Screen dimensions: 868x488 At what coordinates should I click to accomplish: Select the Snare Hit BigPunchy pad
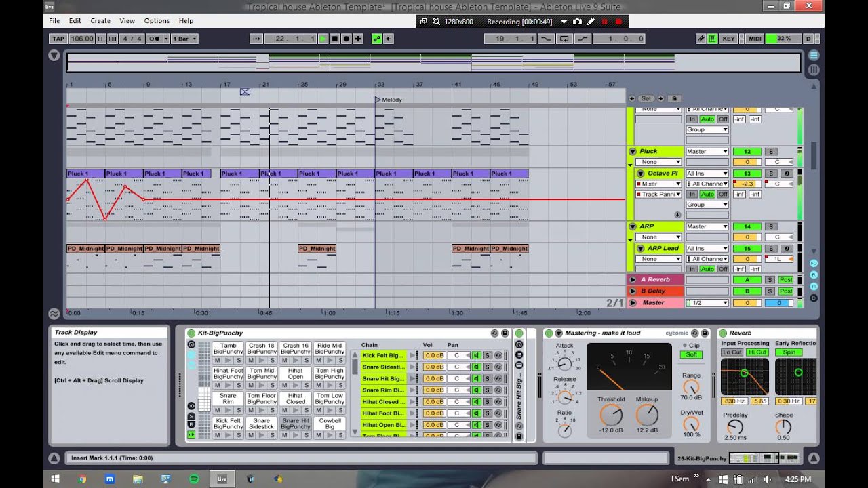click(296, 424)
